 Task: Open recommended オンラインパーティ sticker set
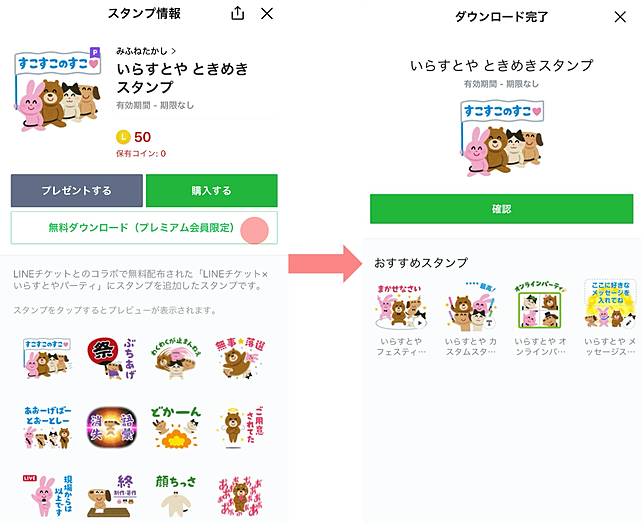tap(540, 319)
